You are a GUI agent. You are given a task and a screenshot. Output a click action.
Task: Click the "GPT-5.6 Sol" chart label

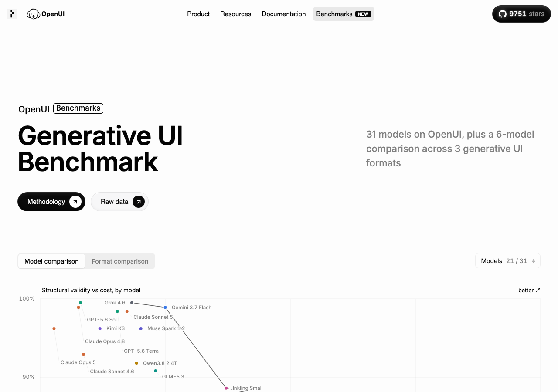click(102, 320)
